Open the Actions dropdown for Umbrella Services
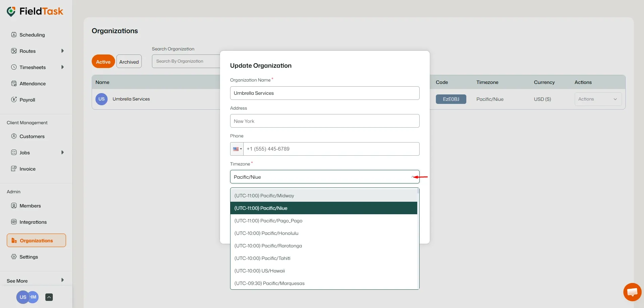 (598, 99)
